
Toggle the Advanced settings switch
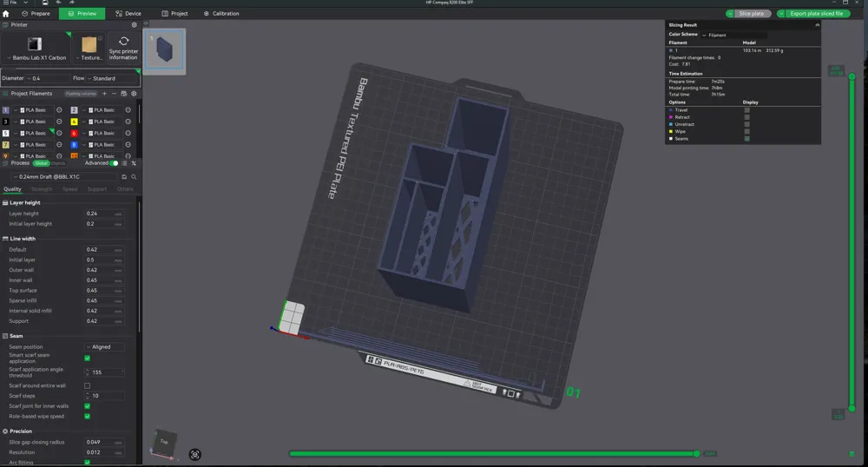click(x=114, y=163)
